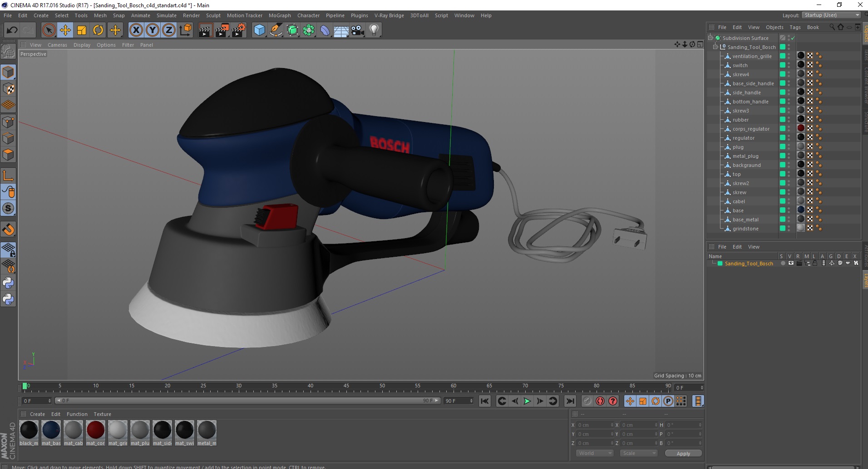Open viewport Cameras menu

[57, 45]
